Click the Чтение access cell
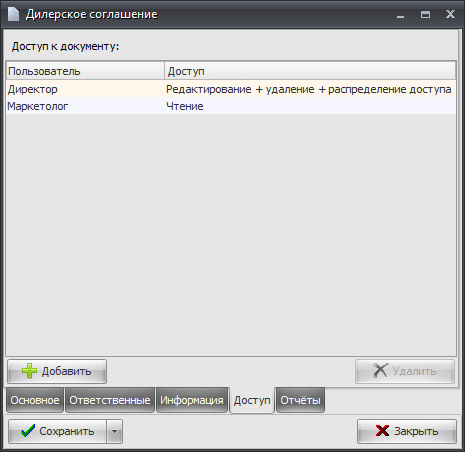Viewport: 465px width, 452px height. pos(185,106)
